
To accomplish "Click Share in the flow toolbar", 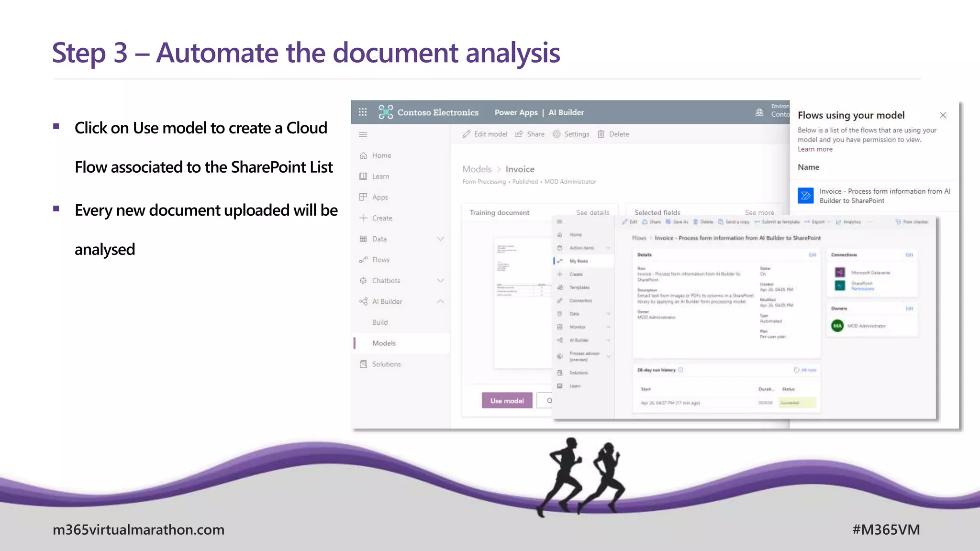I will pyautogui.click(x=651, y=222).
